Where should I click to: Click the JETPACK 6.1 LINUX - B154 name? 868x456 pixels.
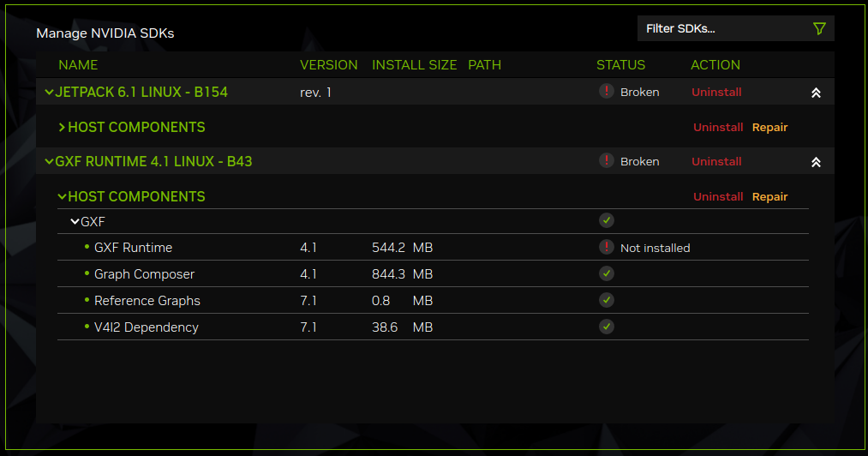coord(141,92)
